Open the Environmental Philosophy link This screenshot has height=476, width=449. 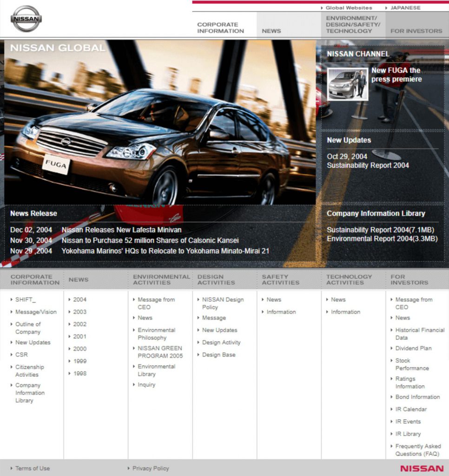pos(156,334)
